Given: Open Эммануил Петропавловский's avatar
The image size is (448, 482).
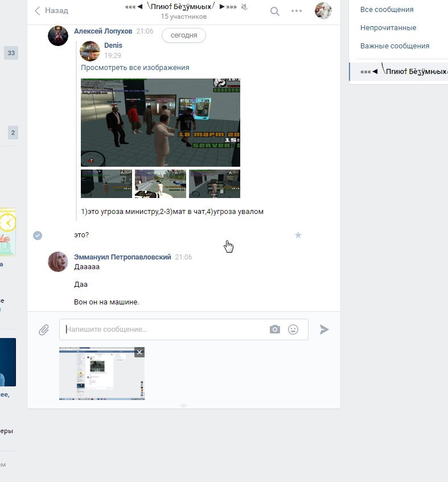Looking at the screenshot, I should point(58,262).
